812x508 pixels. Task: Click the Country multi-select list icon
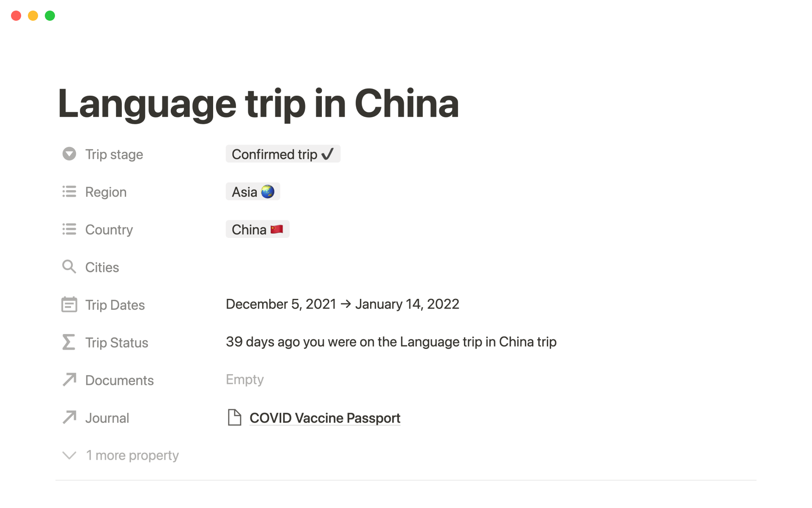(x=69, y=229)
